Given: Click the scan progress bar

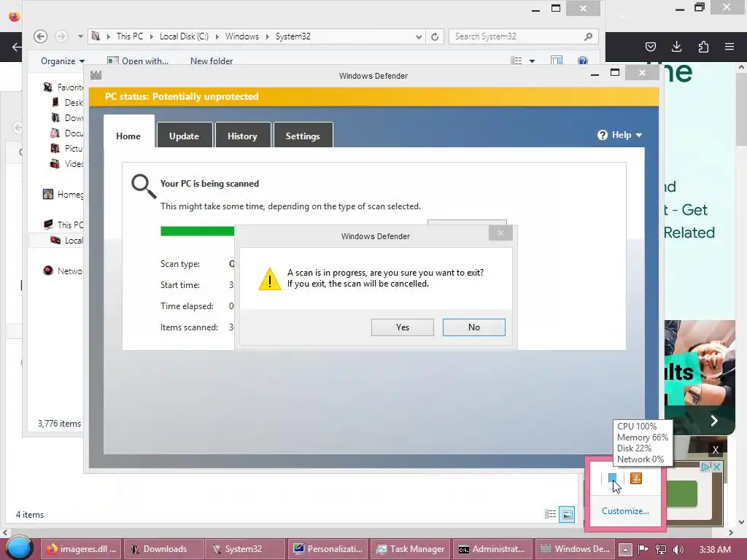Looking at the screenshot, I should (x=197, y=231).
